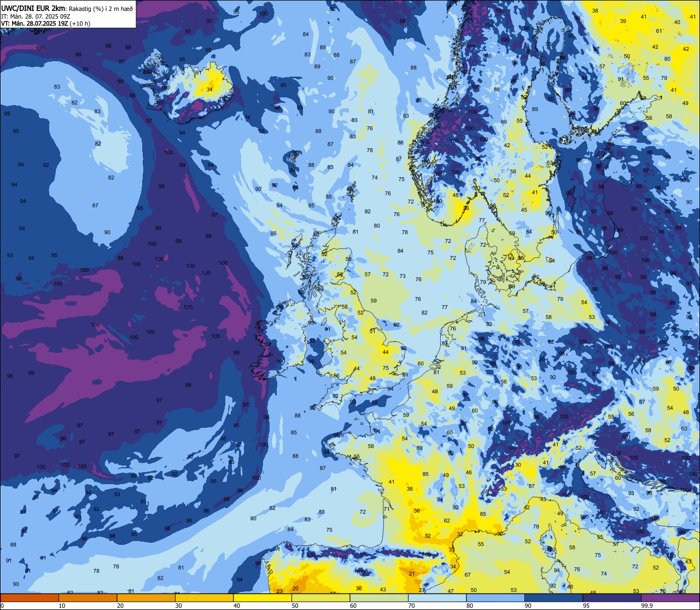The width and height of the screenshot is (700, 610).
Task: Click the 20–30 legend color swatch
Action: tap(146, 597)
